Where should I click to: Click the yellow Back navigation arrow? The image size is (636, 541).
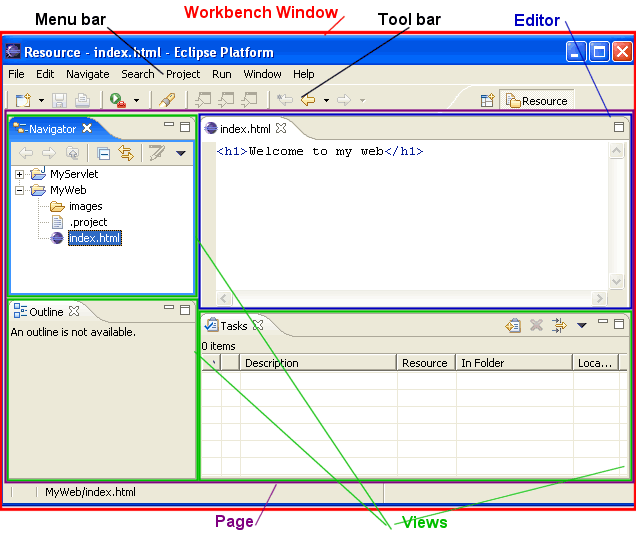(x=308, y=99)
